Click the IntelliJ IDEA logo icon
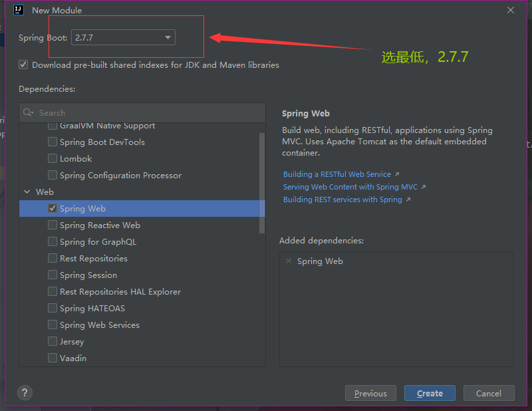Image resolution: width=532 pixels, height=411 pixels. click(19, 10)
